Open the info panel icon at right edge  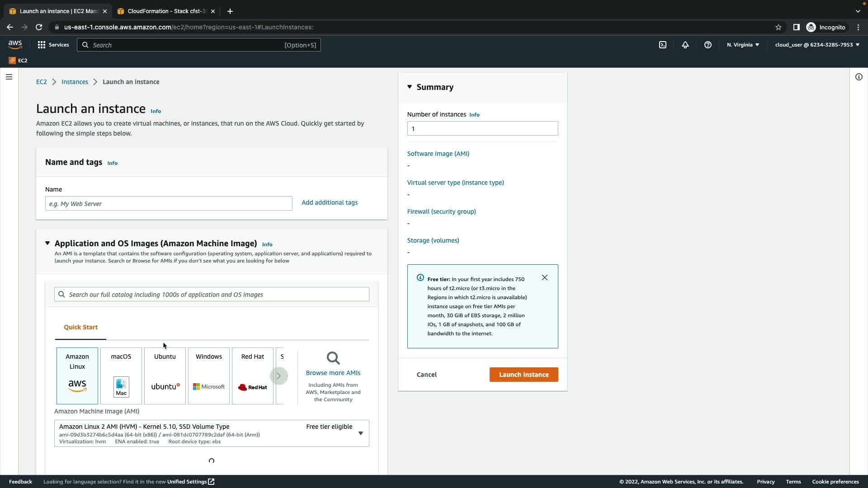coord(859,77)
